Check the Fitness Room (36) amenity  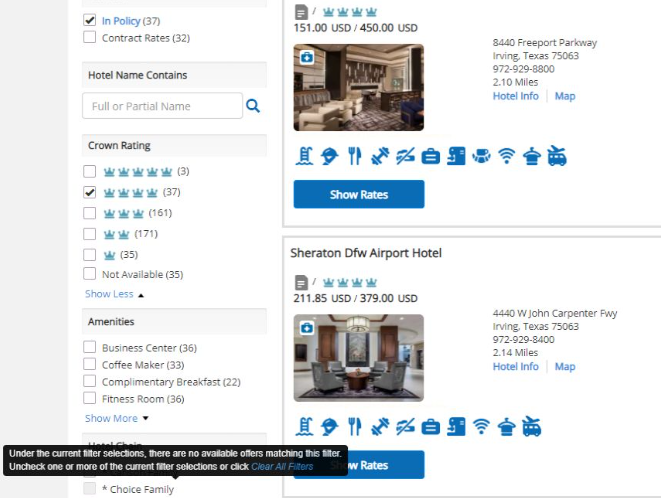pyautogui.click(x=89, y=398)
